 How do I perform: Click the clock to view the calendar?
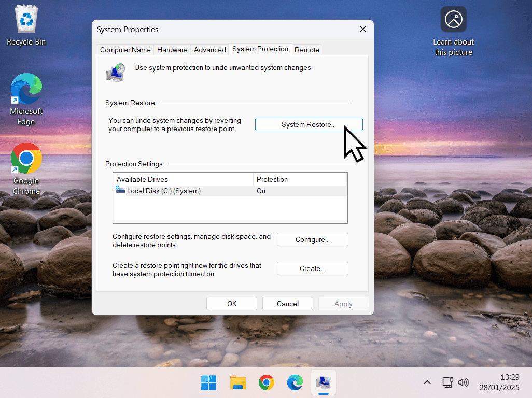(499, 382)
